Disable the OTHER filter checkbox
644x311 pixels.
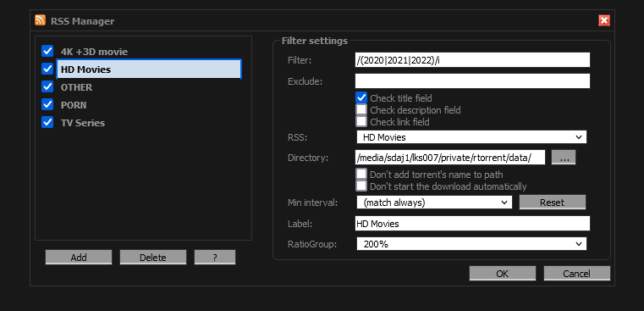coord(47,86)
